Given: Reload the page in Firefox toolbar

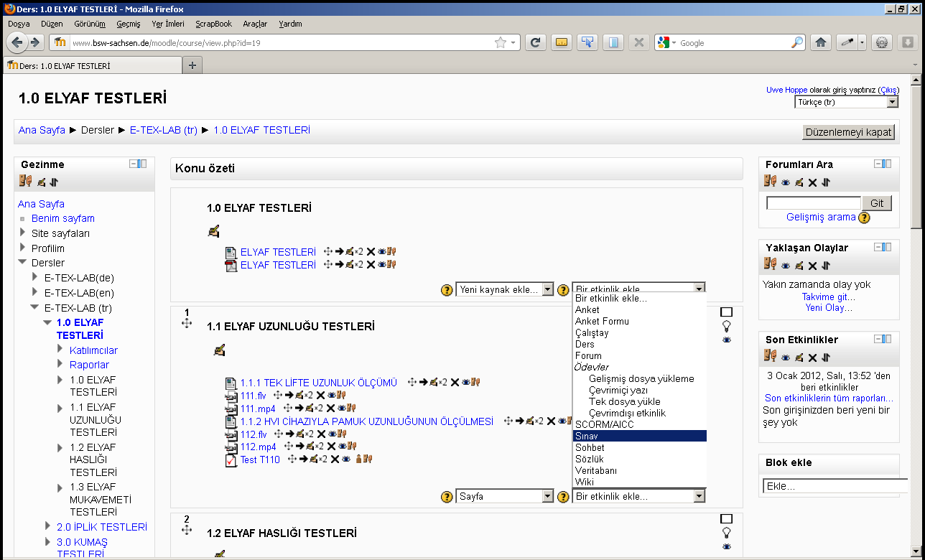Looking at the screenshot, I should coord(535,42).
